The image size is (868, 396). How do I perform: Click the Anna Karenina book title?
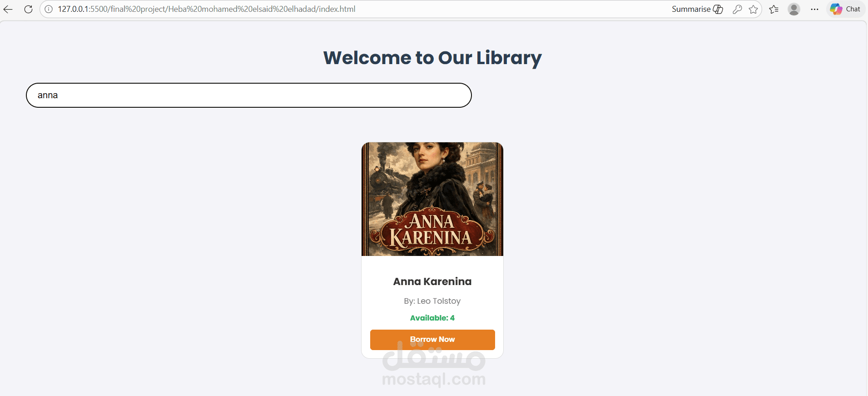point(432,281)
